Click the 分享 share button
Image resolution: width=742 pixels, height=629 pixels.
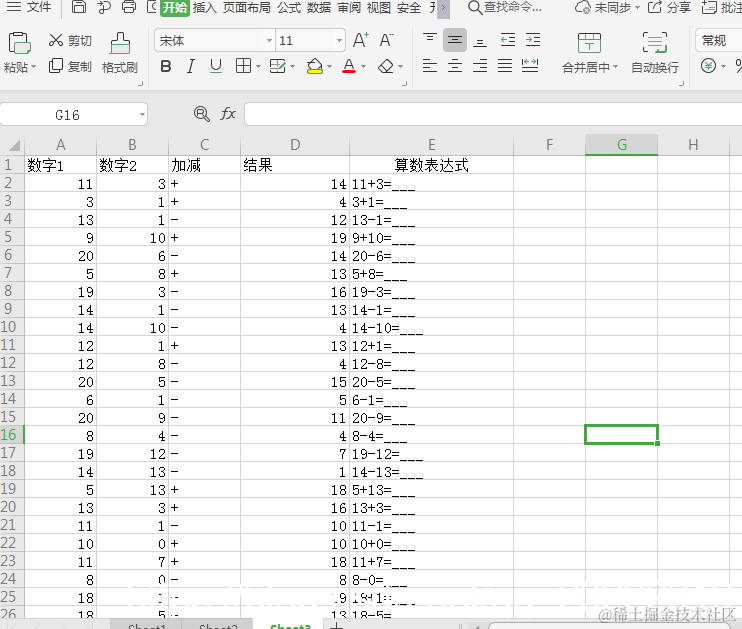(x=669, y=8)
